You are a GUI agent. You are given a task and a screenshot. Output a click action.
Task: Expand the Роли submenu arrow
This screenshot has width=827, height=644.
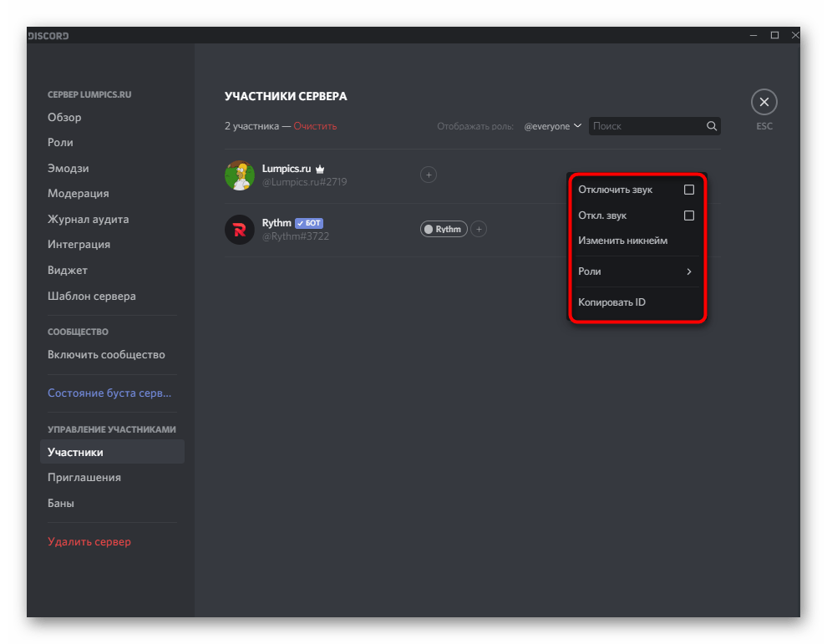[689, 271]
